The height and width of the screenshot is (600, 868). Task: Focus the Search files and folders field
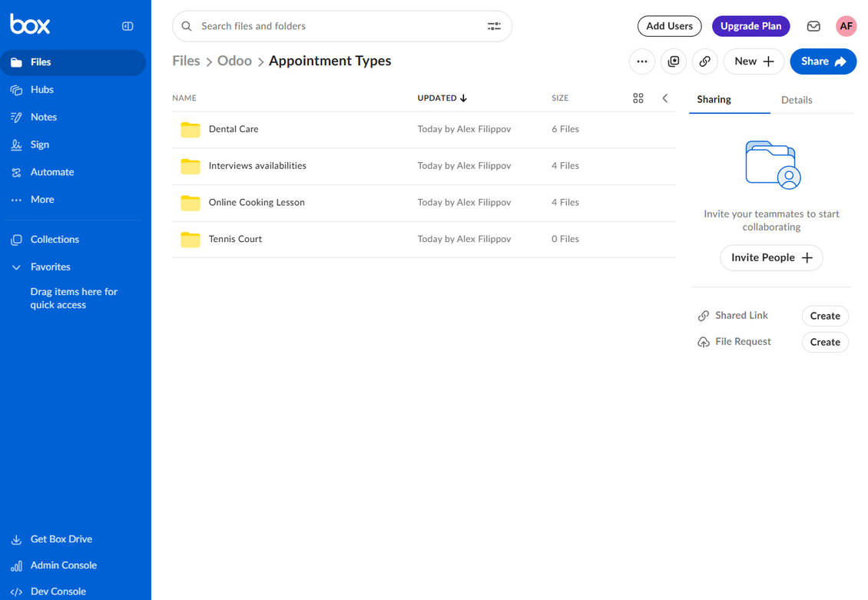(342, 26)
